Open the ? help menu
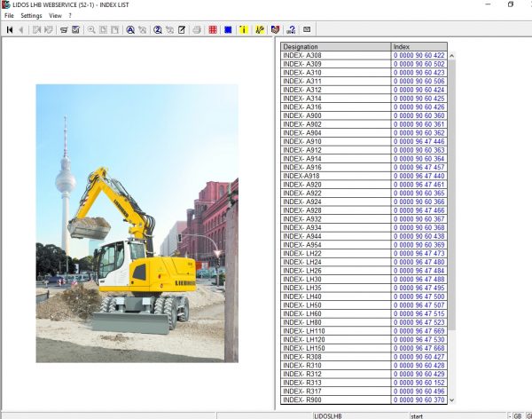The width and height of the screenshot is (532, 419). coord(70,16)
